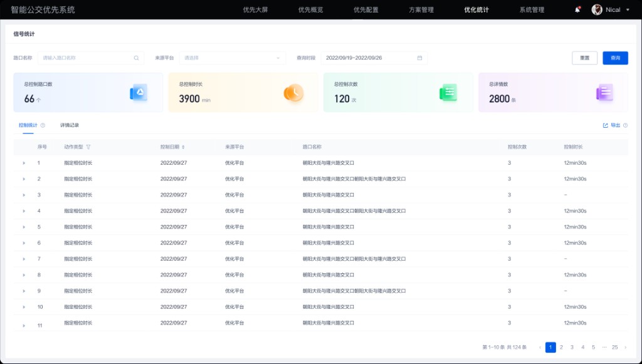Image resolution: width=642 pixels, height=364 pixels.
Task: Open the notification bell icon
Action: [x=577, y=9]
